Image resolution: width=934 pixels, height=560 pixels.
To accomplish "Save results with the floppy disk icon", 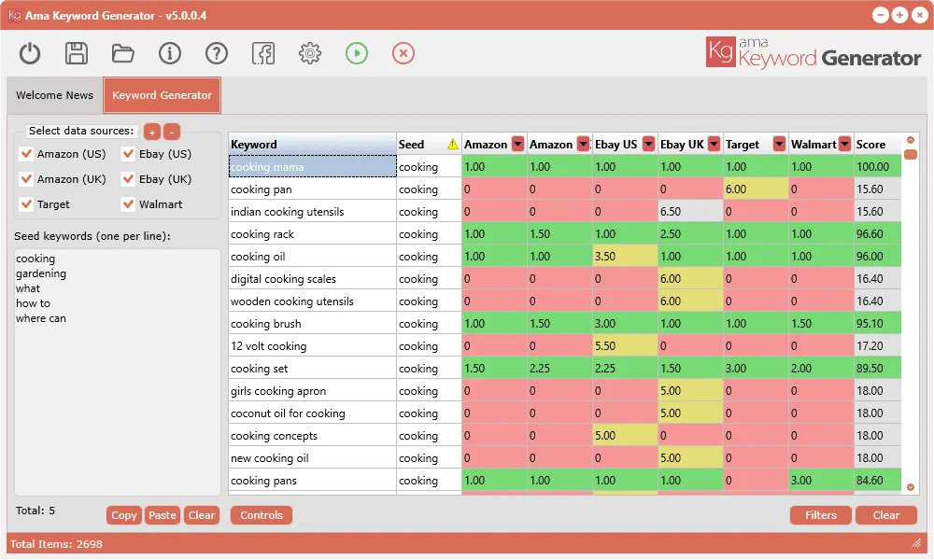I will pyautogui.click(x=77, y=53).
